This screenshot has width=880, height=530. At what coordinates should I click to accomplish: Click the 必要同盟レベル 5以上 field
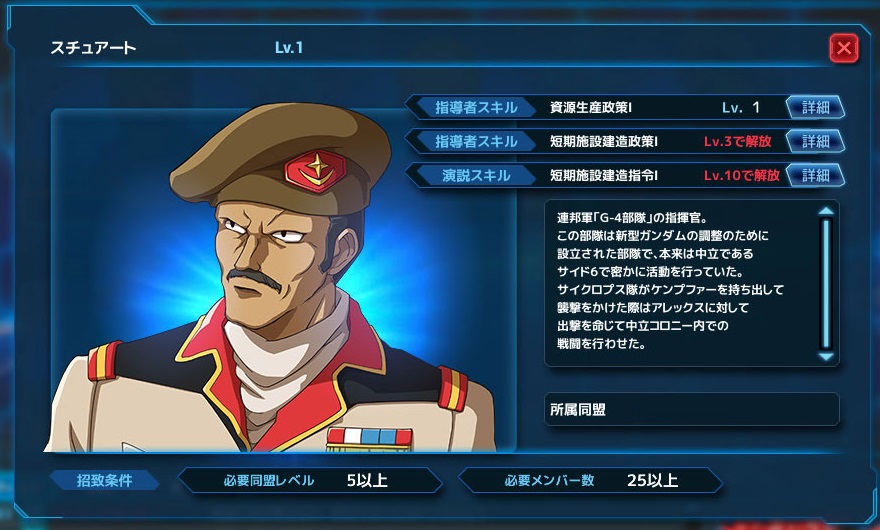point(310,481)
